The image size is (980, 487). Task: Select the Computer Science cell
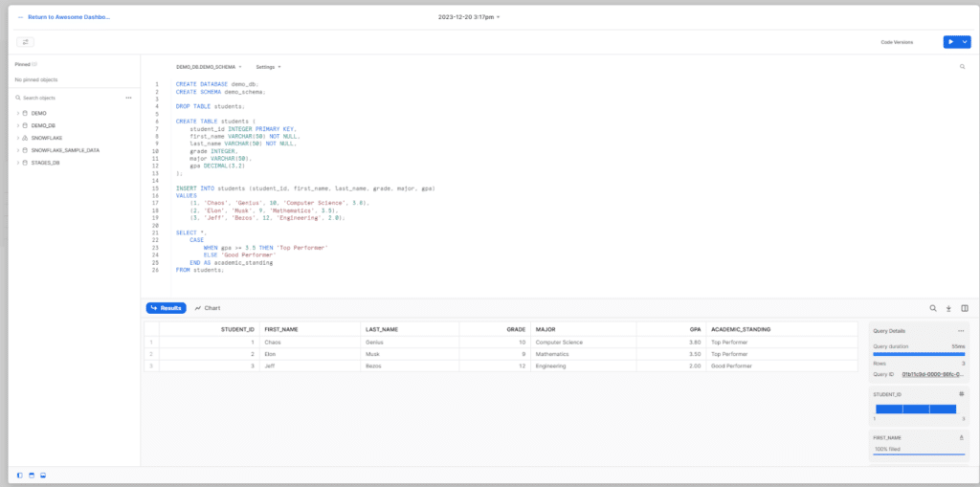tap(583, 342)
